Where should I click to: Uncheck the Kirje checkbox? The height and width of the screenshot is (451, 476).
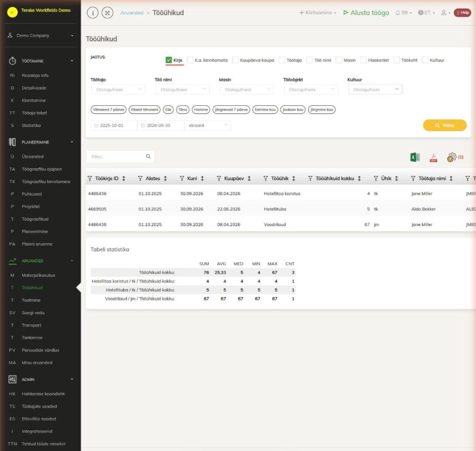[169, 60]
